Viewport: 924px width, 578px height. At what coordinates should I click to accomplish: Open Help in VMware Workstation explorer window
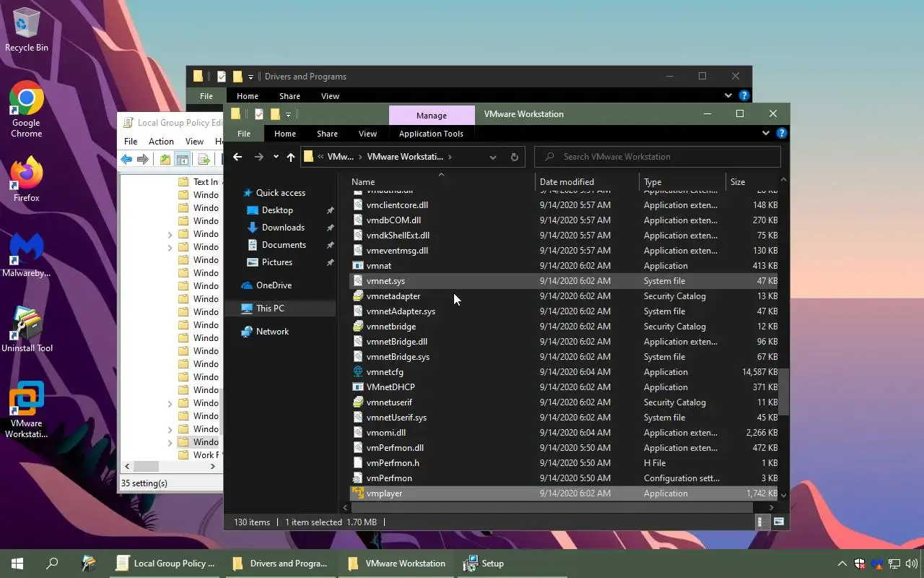(781, 134)
